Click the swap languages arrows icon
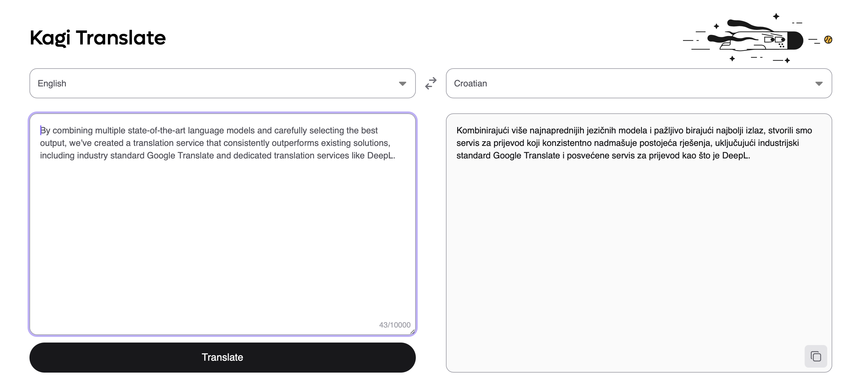This screenshot has width=868, height=387. [430, 83]
